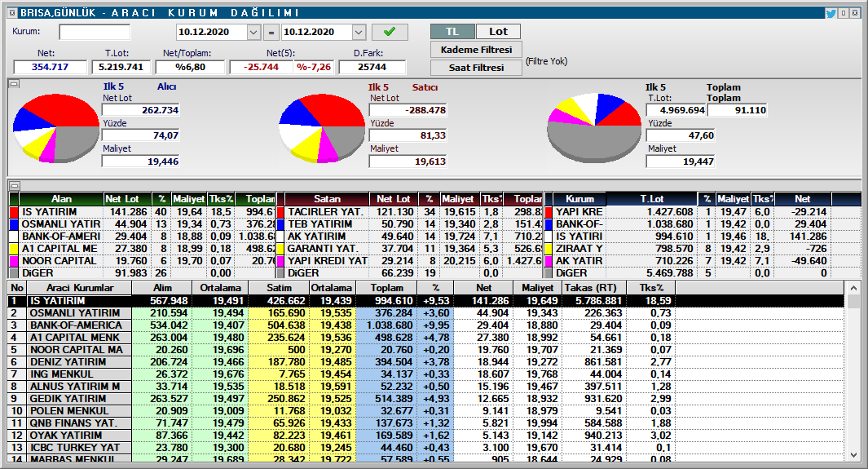Sort main table by Net column

(x=483, y=288)
